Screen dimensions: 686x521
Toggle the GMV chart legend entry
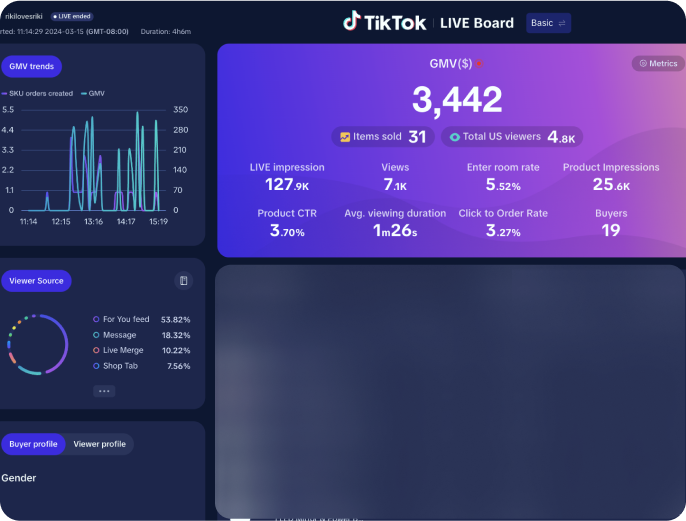tap(93, 93)
